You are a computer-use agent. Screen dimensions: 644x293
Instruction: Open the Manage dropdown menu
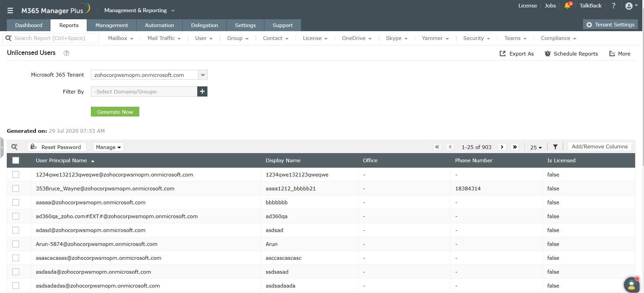(x=108, y=147)
